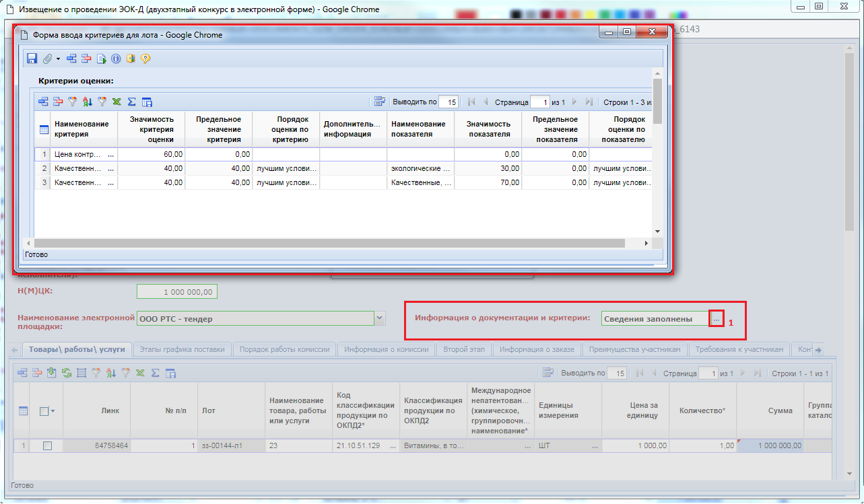Image resolution: width=864 pixels, height=504 pixels.
Task: Export Критерии оценки grid to Excel
Action: coord(117,102)
